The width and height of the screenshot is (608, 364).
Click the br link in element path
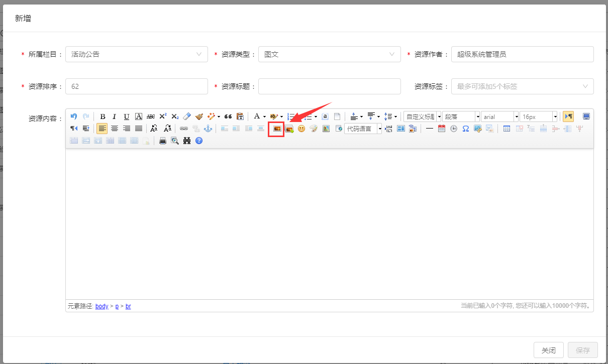[128, 306]
